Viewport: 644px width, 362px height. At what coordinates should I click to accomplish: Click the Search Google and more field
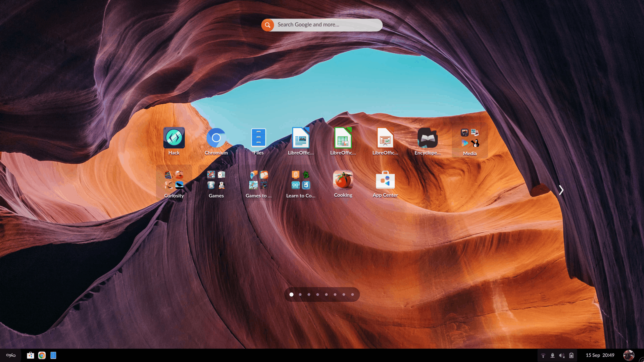point(327,25)
